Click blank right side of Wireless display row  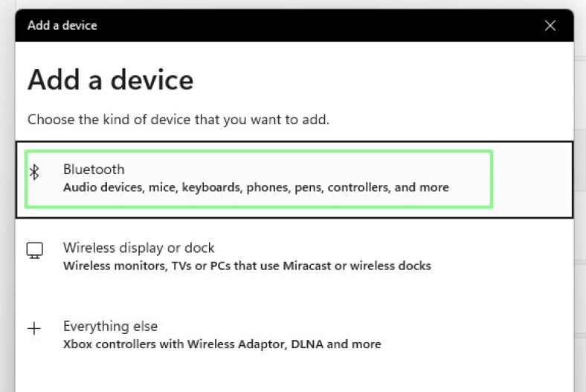coord(506,257)
